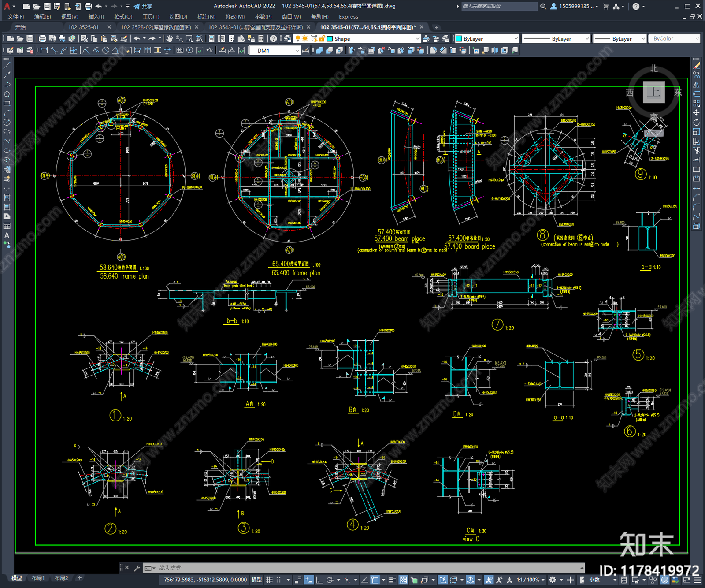Click the search magnifier icon in title bar

[x=543, y=6]
